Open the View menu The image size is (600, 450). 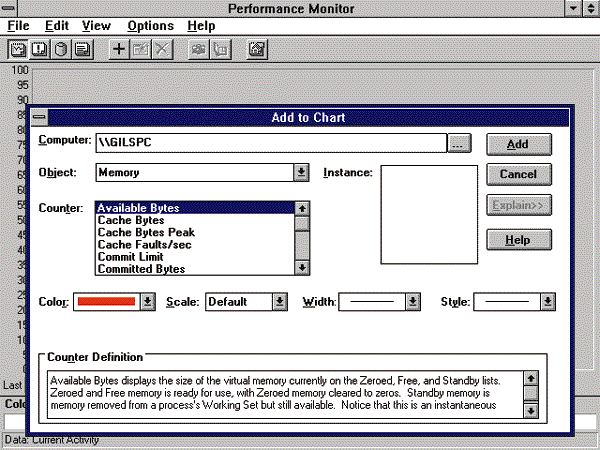[x=96, y=26]
